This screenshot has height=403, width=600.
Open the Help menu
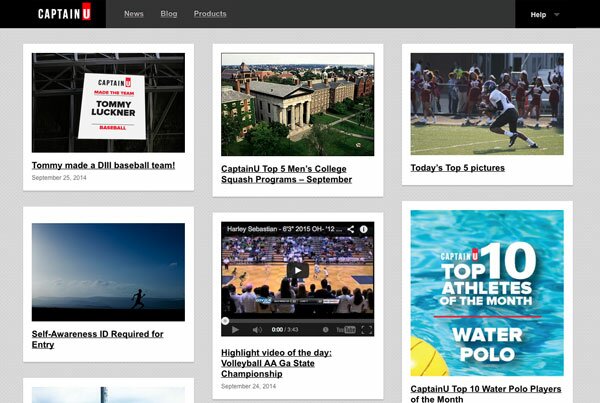[x=538, y=15]
